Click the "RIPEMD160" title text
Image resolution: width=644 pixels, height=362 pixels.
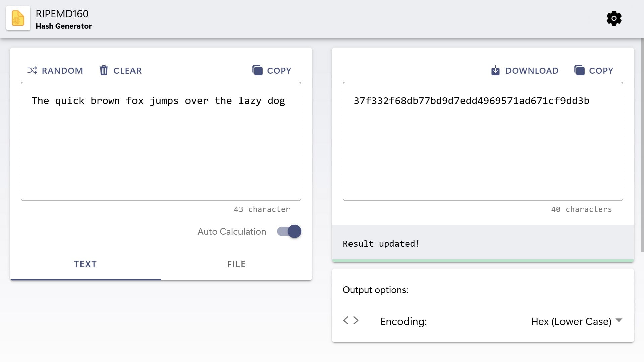point(62,14)
